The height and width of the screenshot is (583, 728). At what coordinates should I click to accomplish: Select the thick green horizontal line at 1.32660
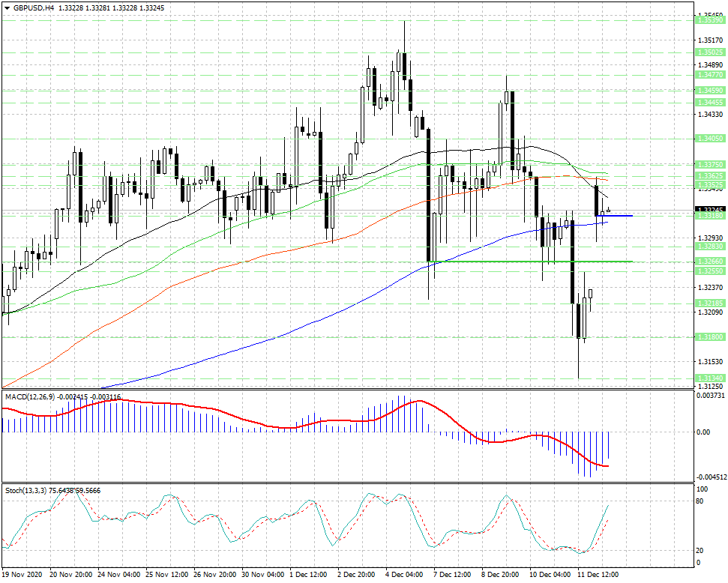tap(530, 262)
